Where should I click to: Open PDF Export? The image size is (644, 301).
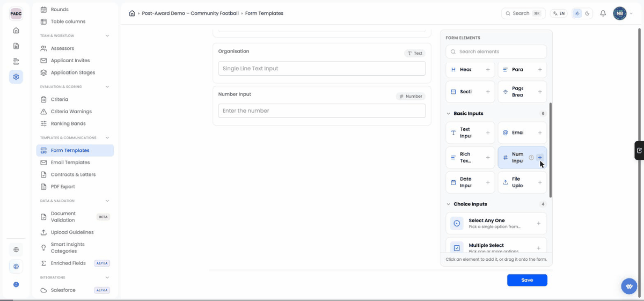[x=75, y=187]
